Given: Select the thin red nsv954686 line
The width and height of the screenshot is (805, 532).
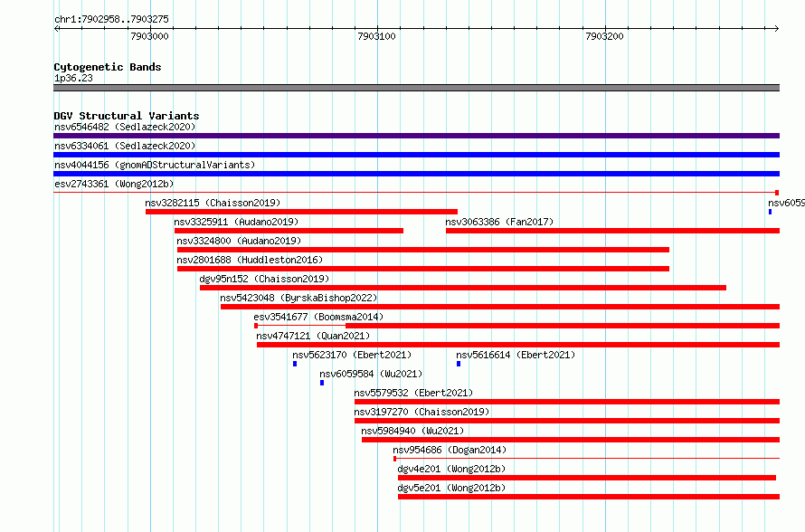Looking at the screenshot, I should 587,459.
